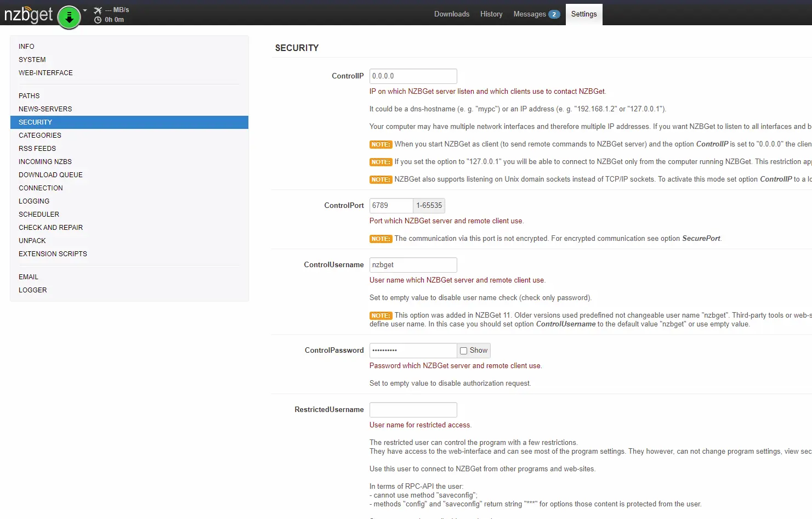
Task: Open the dropdown arrow beside the green button
Action: point(85,10)
